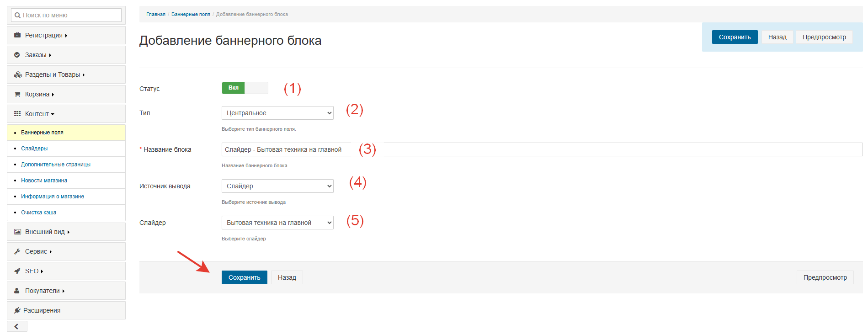The width and height of the screenshot is (868, 335).
Task: Click the briefcase icon beside Регистрация
Action: [17, 35]
